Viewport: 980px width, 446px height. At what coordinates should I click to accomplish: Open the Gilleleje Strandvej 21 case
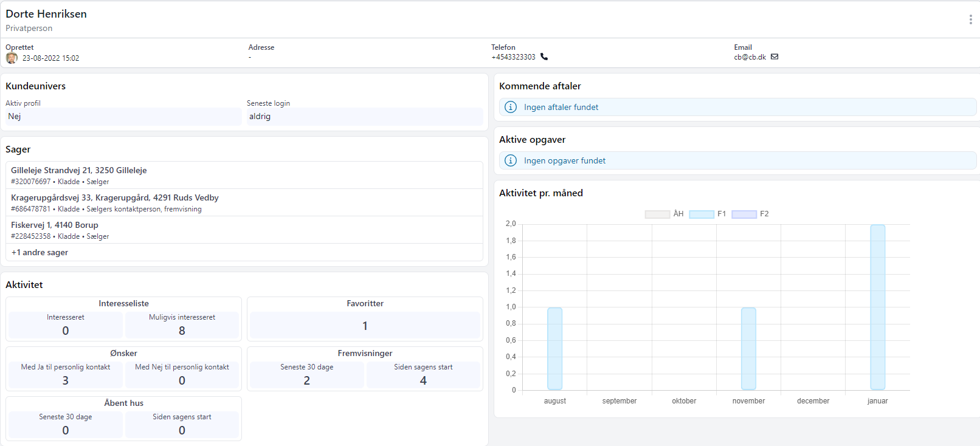[79, 171]
